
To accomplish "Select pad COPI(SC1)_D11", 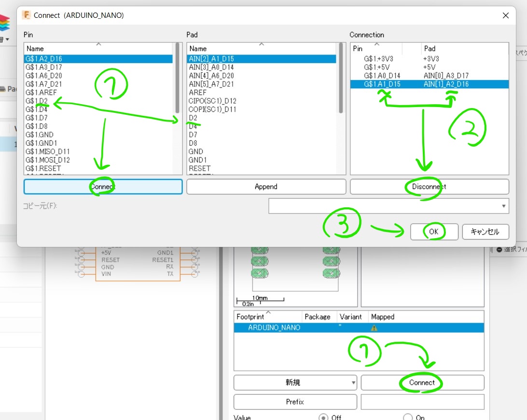I will click(x=262, y=109).
